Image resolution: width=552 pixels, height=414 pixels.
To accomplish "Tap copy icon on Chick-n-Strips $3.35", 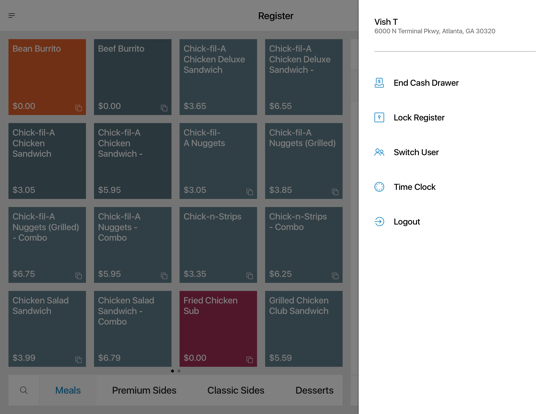I will click(250, 276).
